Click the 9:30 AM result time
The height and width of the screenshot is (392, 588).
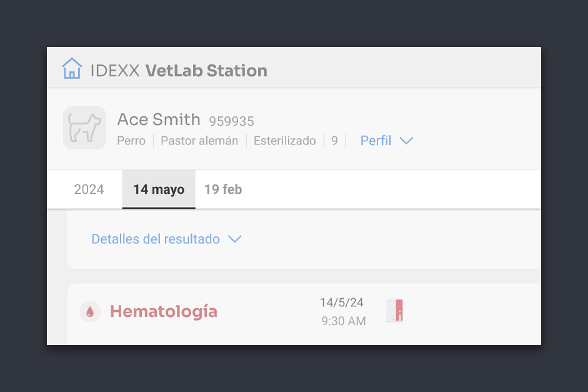(344, 321)
